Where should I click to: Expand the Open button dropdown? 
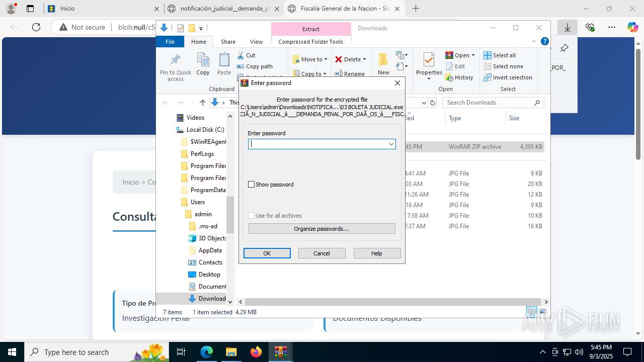click(x=473, y=55)
